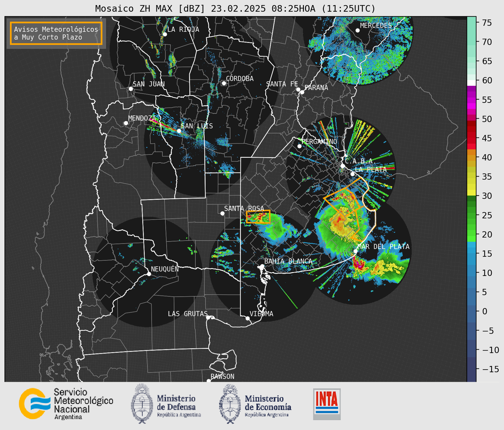Image resolution: width=504 pixels, height=430 pixels.
Task: Click the BAHÍA BLANCA label text
Action: point(288,261)
